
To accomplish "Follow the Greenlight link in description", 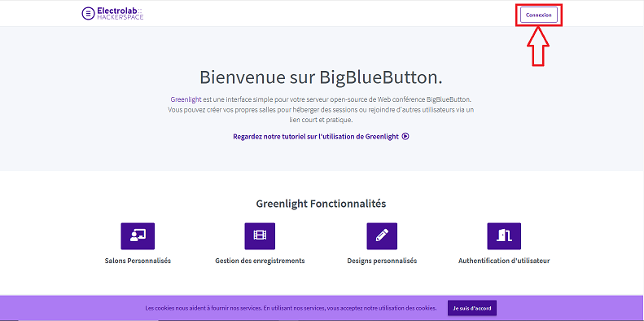I will [x=186, y=99].
